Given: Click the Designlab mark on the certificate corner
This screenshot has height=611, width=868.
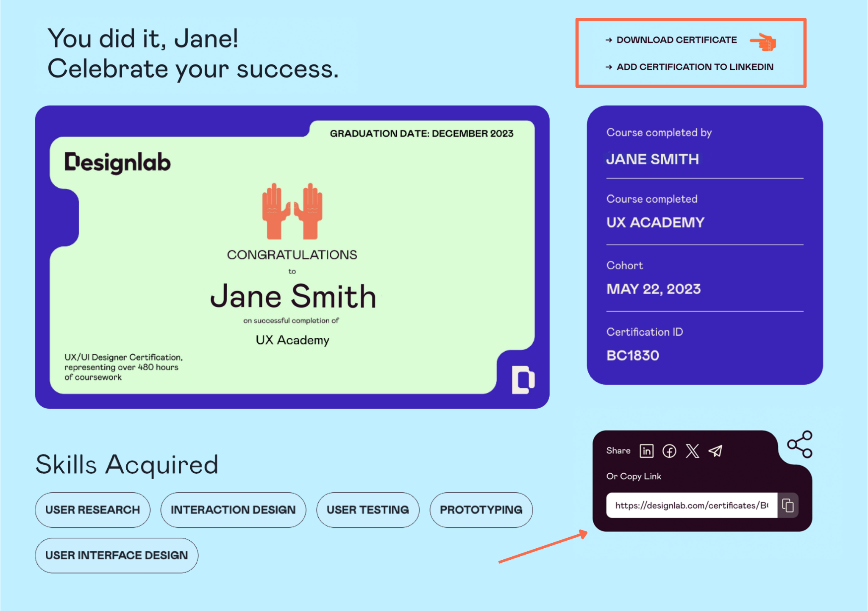Looking at the screenshot, I should [x=524, y=379].
